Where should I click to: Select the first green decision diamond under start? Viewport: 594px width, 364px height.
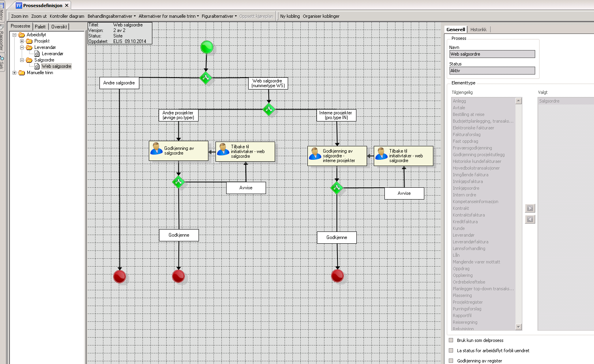coord(206,78)
